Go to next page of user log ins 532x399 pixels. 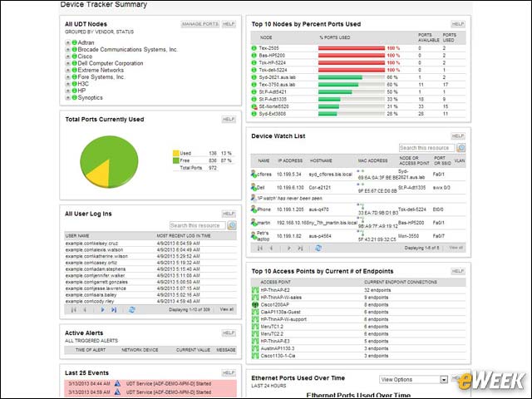pyautogui.click(x=102, y=310)
